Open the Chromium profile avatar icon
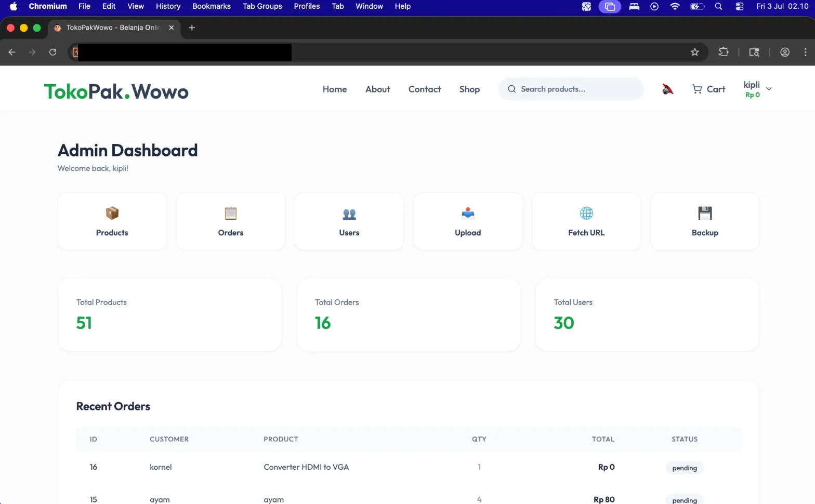Image resolution: width=815 pixels, height=504 pixels. pos(785,52)
